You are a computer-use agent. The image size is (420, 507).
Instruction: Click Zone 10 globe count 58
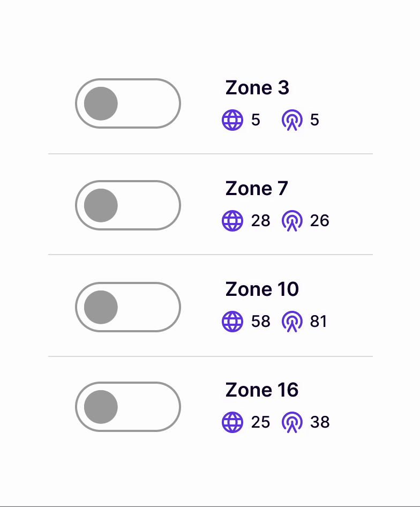(261, 322)
